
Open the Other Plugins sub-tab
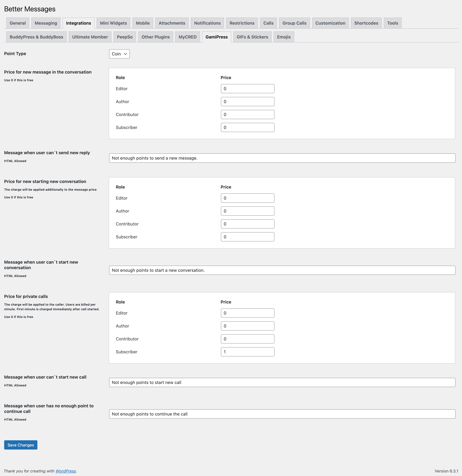coord(156,37)
